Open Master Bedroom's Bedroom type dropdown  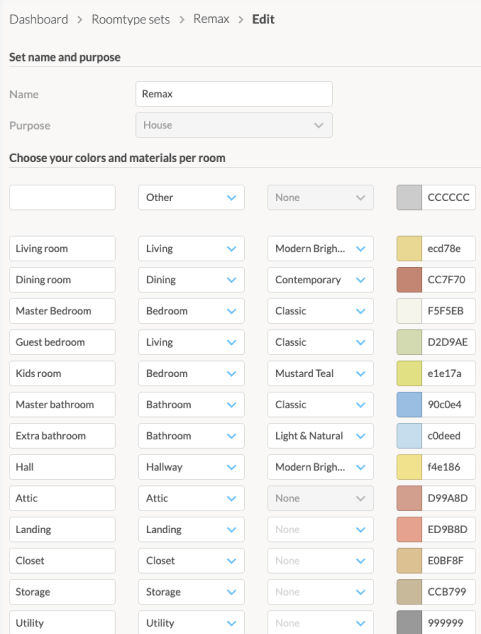(191, 311)
